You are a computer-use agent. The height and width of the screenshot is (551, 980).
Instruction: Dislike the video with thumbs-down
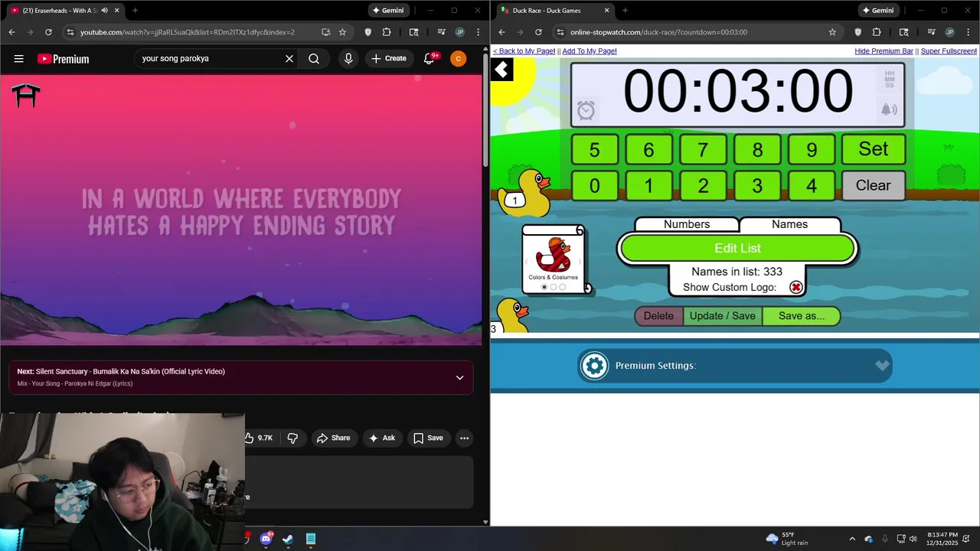292,438
